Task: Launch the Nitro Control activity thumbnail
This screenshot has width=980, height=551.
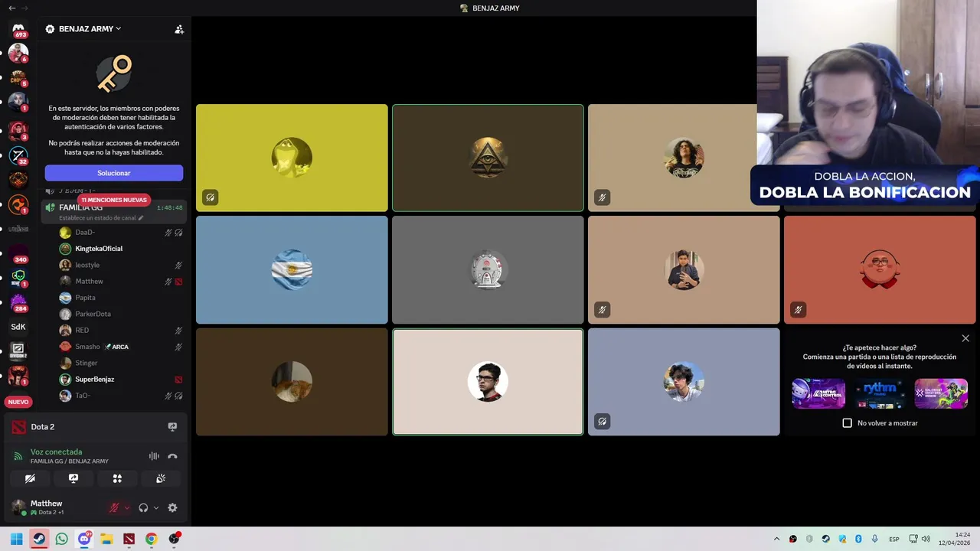Action: tap(818, 393)
